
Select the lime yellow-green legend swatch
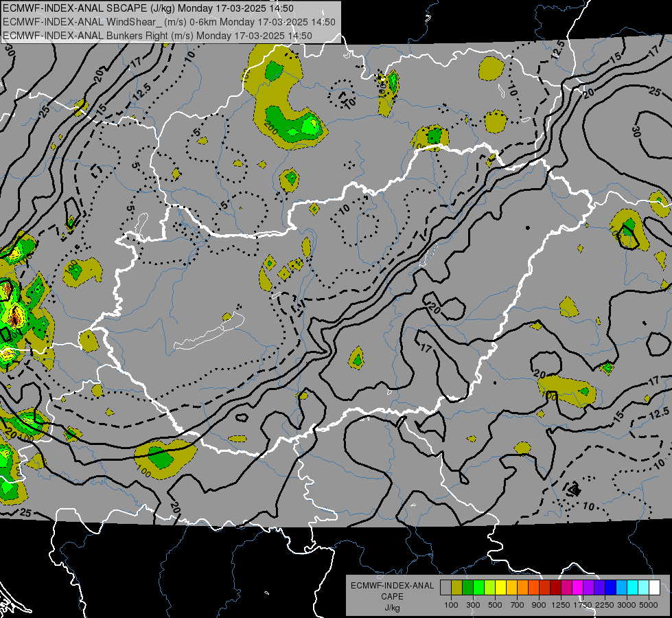(490, 588)
